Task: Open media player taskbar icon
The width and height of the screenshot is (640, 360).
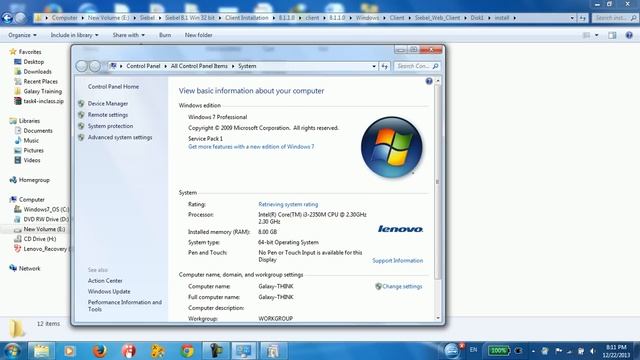Action: tap(69, 351)
